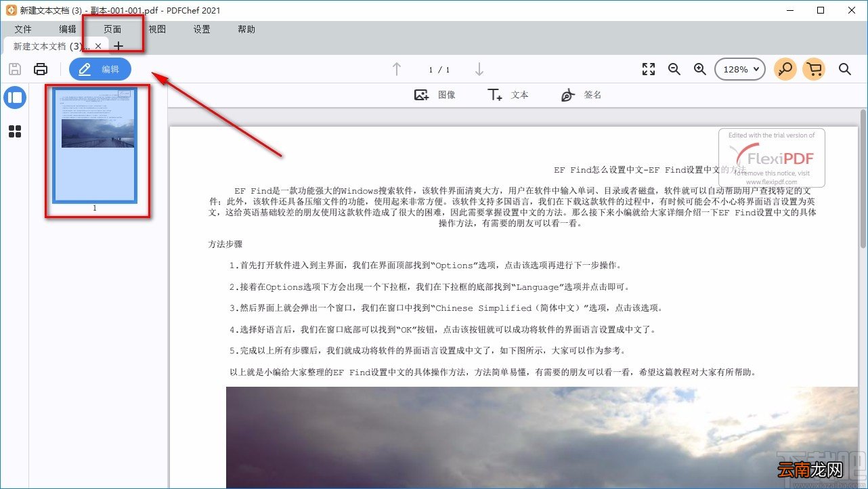Open the 128% zoom level dropdown
The image size is (868, 489).
click(739, 69)
